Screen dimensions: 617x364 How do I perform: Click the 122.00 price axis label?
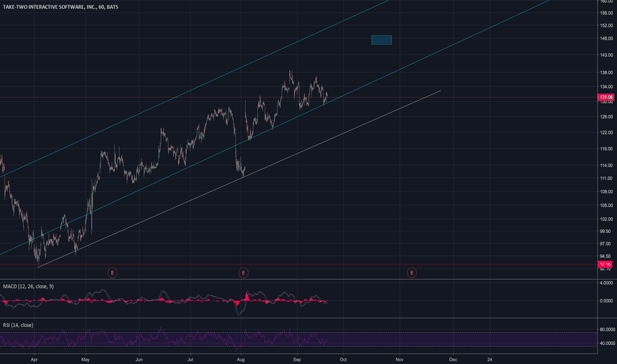(606, 132)
